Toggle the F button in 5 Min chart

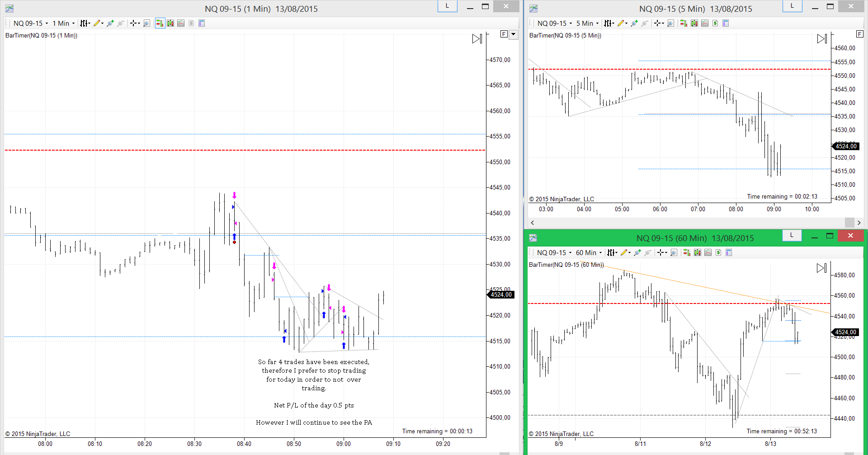click(x=860, y=34)
